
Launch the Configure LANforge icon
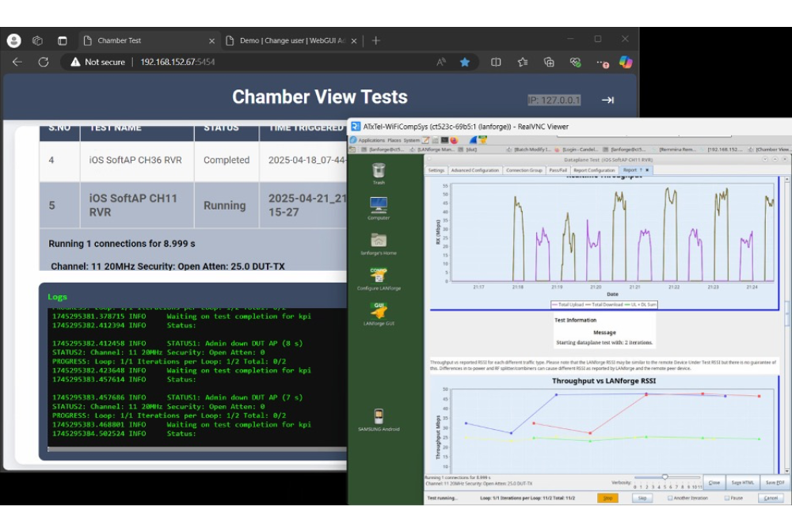tap(379, 275)
